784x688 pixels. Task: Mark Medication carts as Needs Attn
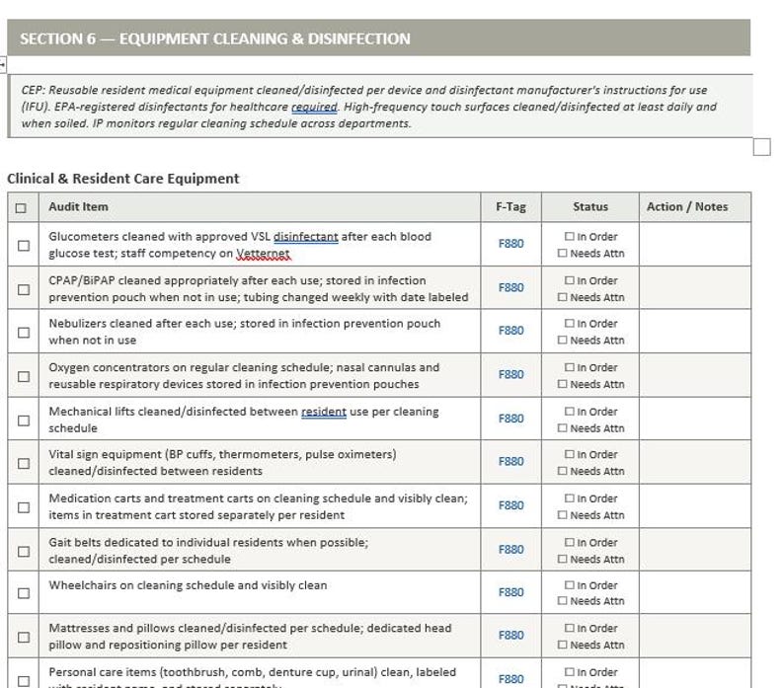pos(562,515)
